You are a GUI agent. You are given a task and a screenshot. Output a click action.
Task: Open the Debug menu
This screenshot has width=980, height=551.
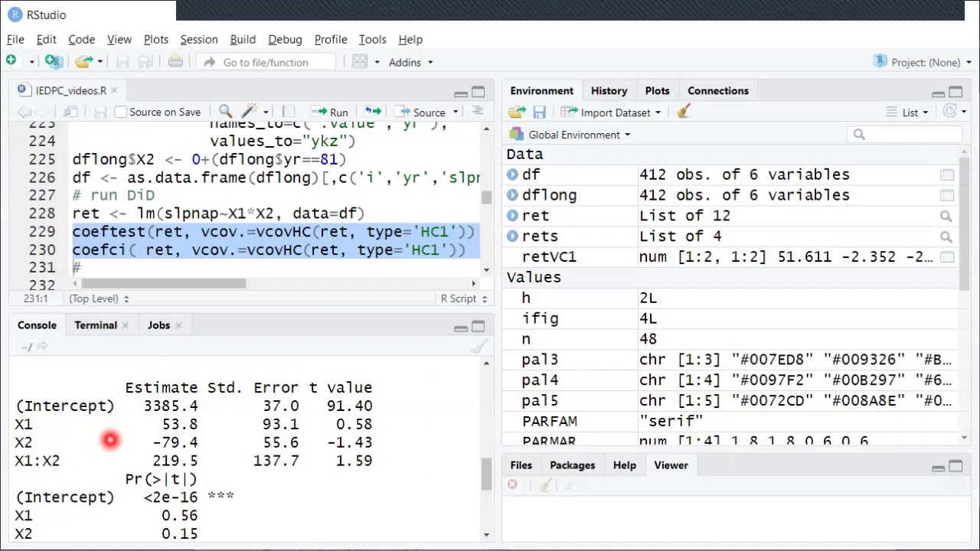click(x=285, y=39)
